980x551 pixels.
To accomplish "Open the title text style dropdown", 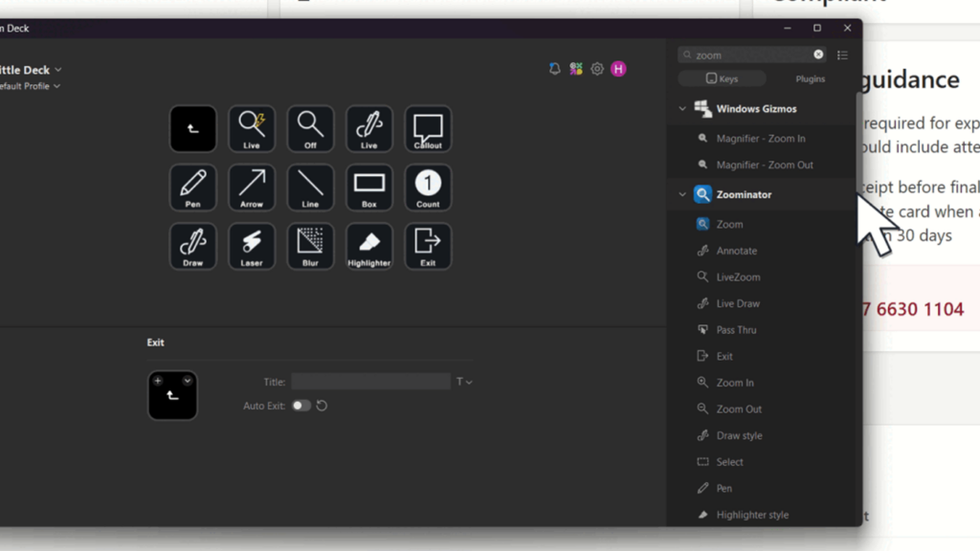I will pyautogui.click(x=464, y=382).
